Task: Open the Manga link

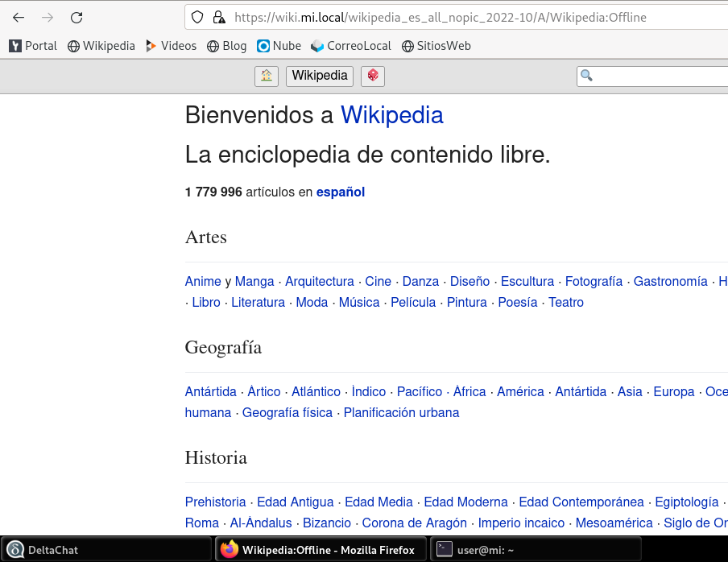Action: point(254,281)
